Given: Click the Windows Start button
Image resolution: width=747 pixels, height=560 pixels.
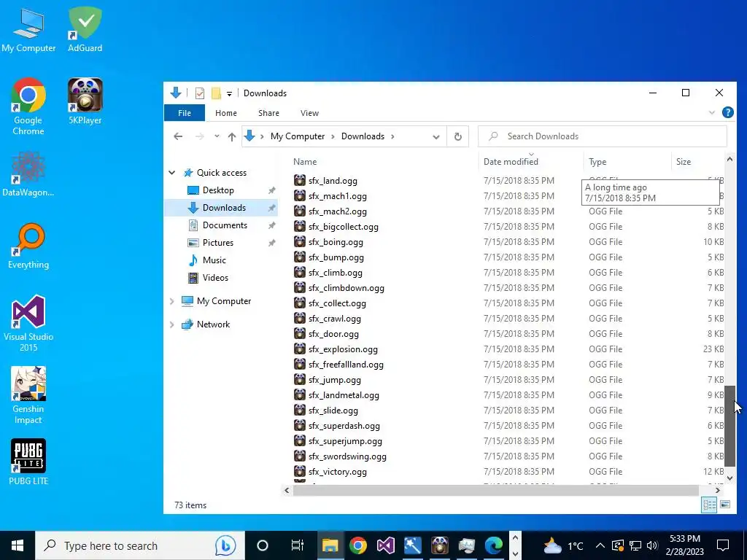Looking at the screenshot, I should click(18, 545).
